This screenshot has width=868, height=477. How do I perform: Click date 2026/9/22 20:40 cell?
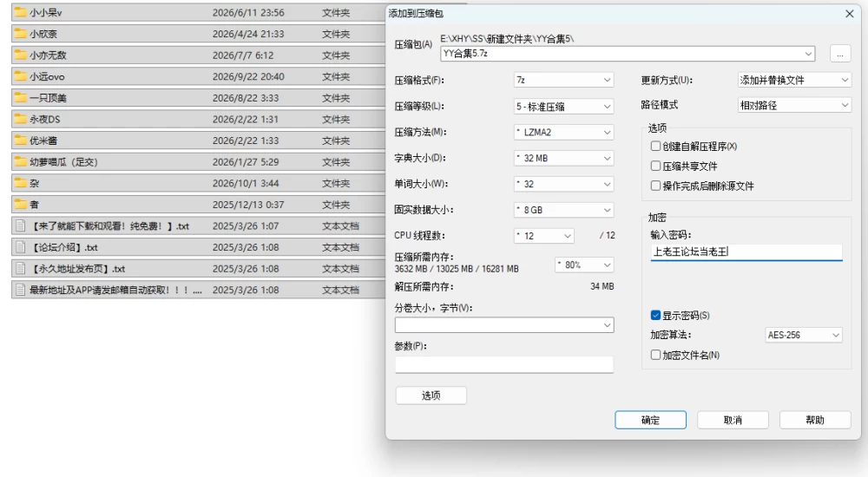tap(248, 77)
